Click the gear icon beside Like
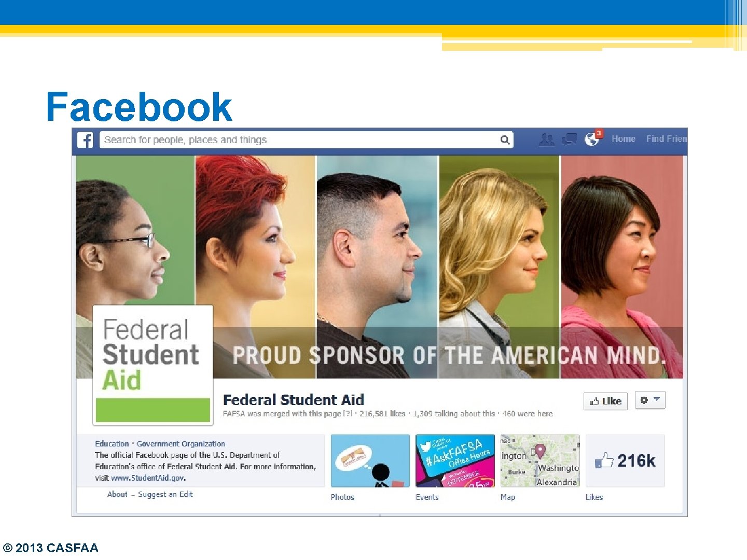 (x=644, y=400)
